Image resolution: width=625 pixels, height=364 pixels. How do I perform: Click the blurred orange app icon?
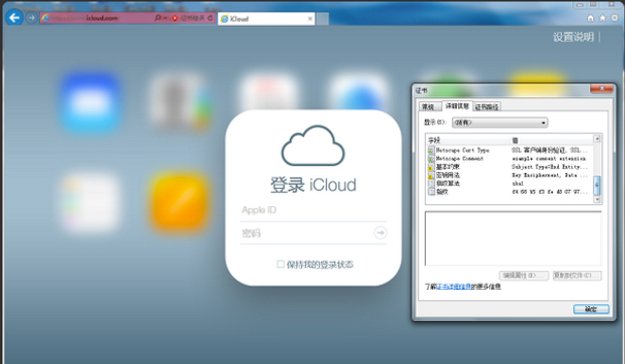(x=179, y=203)
